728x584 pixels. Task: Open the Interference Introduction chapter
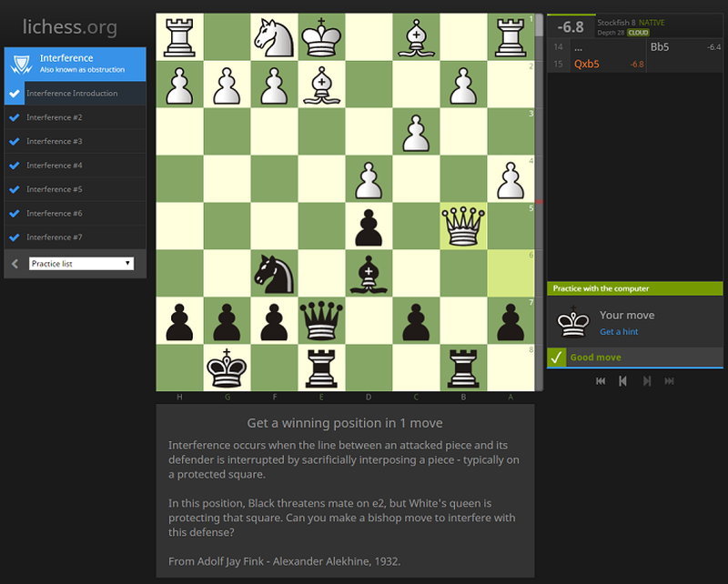(x=72, y=94)
